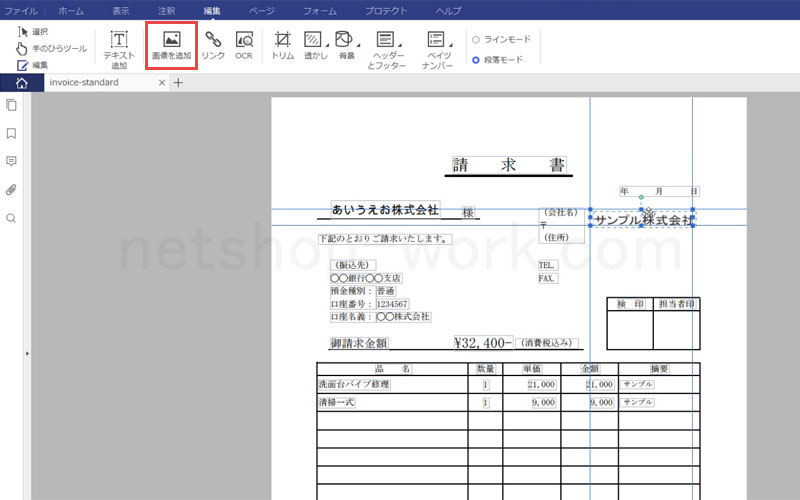Select the トリム (Trim) crop tool
This screenshot has width=800, height=500.
(x=283, y=46)
